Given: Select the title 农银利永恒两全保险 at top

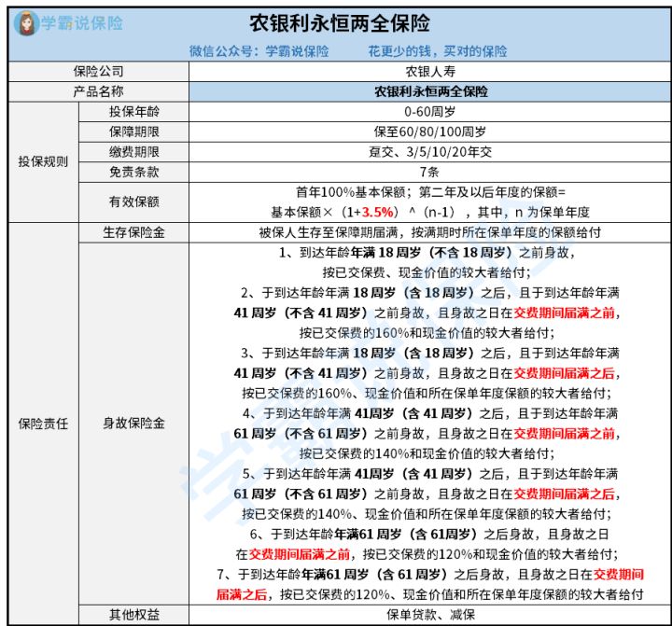Looking at the screenshot, I should (340, 23).
